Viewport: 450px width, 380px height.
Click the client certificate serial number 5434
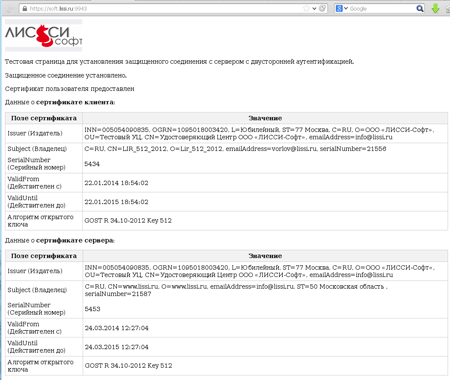(92, 164)
